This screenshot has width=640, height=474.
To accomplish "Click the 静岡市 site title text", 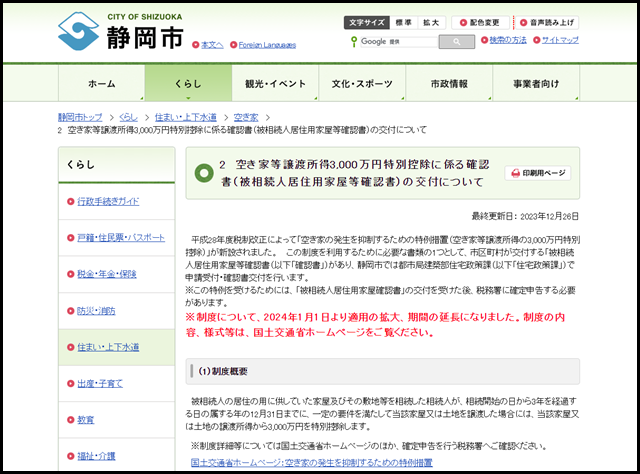I will 145,37.
